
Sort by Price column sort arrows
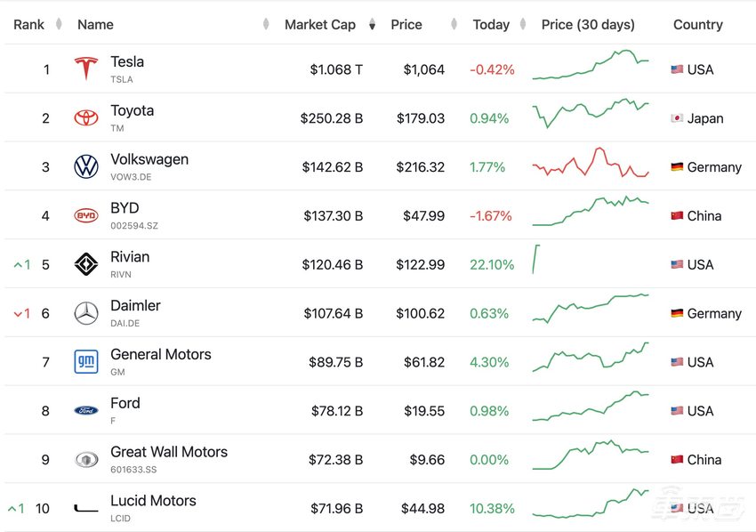coord(454,25)
